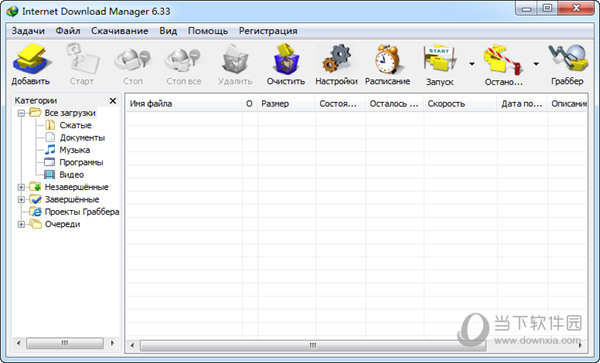Select the Программы category

81,162
